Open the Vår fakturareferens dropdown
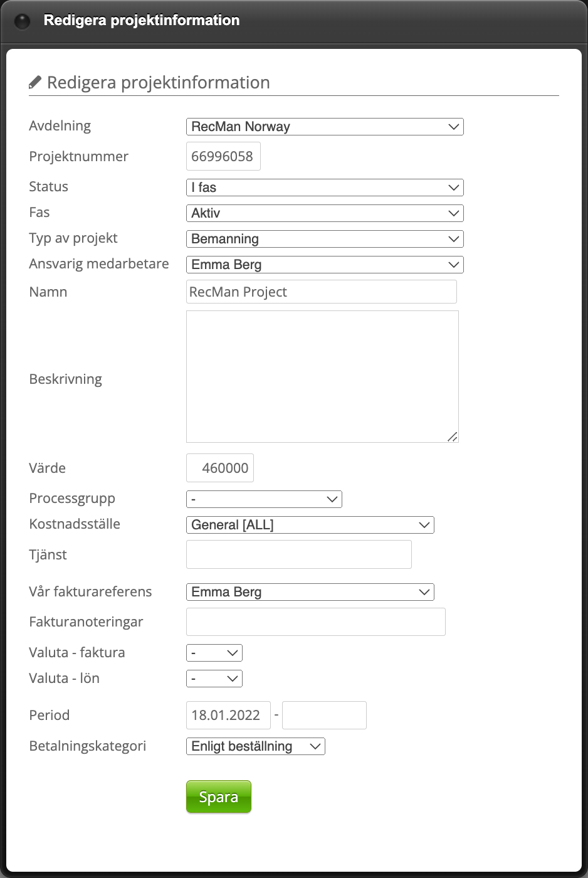588x878 pixels. click(x=310, y=592)
